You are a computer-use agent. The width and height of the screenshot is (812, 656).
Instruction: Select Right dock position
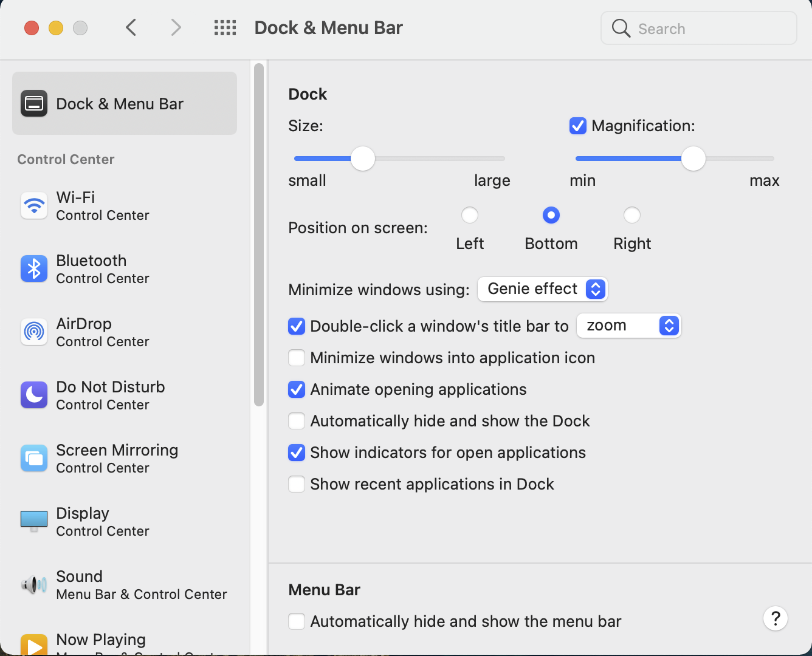[x=632, y=215]
